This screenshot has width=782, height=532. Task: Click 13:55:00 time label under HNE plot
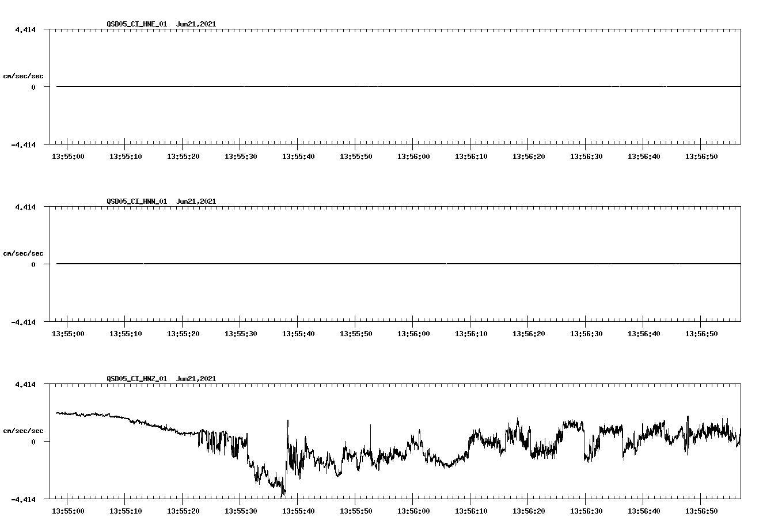pos(68,157)
